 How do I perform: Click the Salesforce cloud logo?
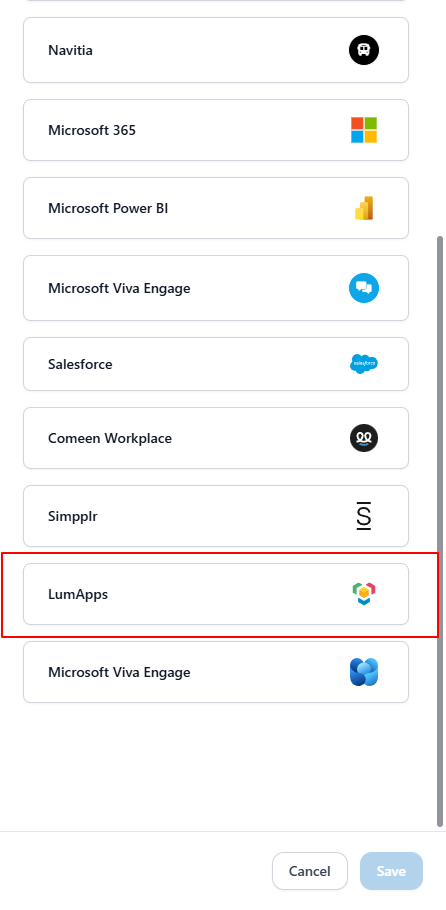click(x=364, y=364)
